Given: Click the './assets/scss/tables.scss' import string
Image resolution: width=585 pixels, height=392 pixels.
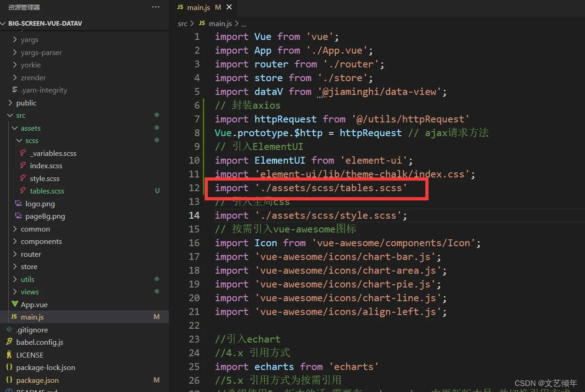Looking at the screenshot, I should [x=331, y=188].
